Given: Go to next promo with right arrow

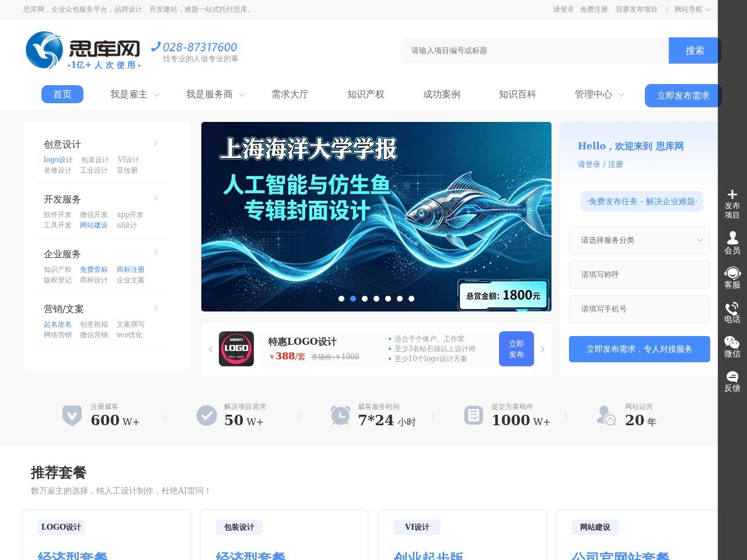Looking at the screenshot, I should [x=542, y=349].
